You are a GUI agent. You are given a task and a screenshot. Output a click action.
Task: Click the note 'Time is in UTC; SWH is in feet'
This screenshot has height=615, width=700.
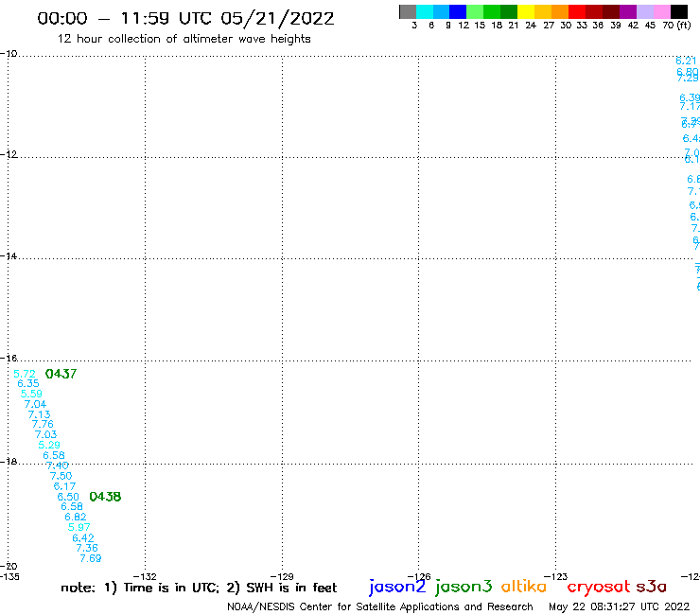(199, 588)
